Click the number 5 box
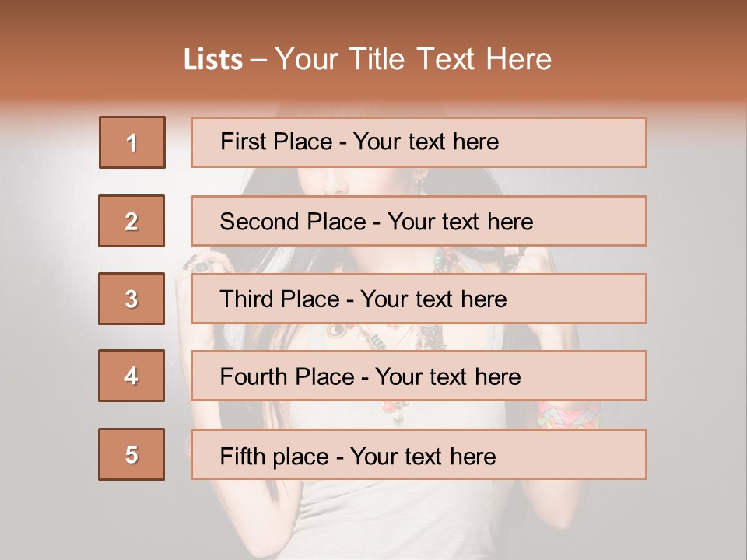 coord(132,454)
